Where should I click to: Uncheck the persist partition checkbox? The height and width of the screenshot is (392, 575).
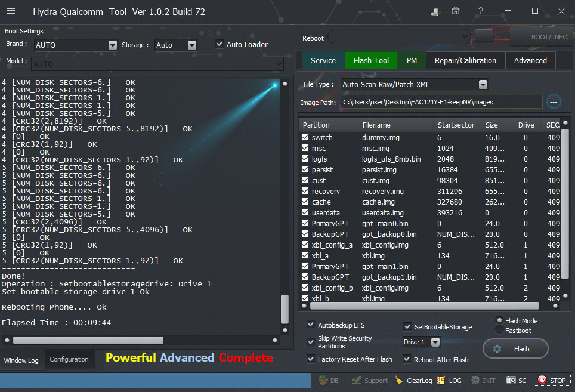(x=305, y=169)
